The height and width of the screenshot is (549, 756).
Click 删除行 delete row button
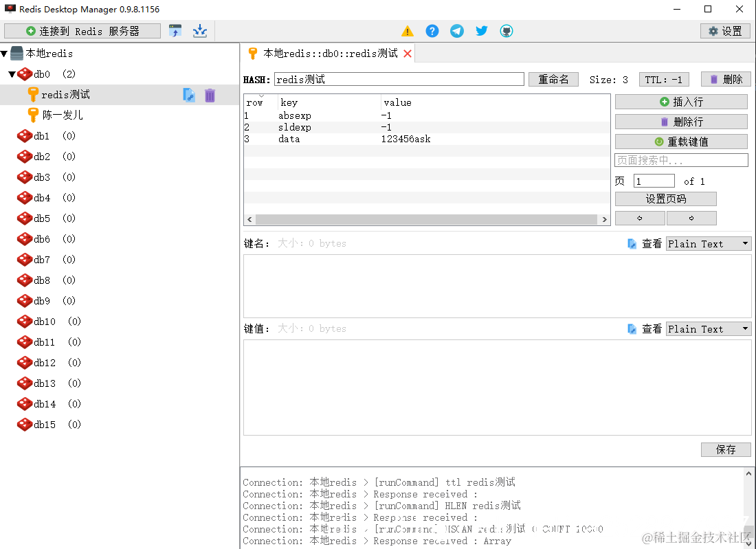[681, 122]
